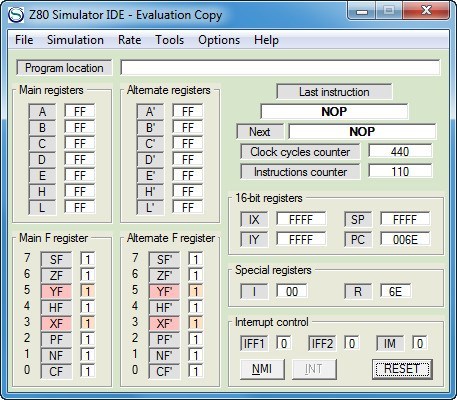Click the main C register value
The height and width of the screenshot is (400, 457).
click(80, 143)
